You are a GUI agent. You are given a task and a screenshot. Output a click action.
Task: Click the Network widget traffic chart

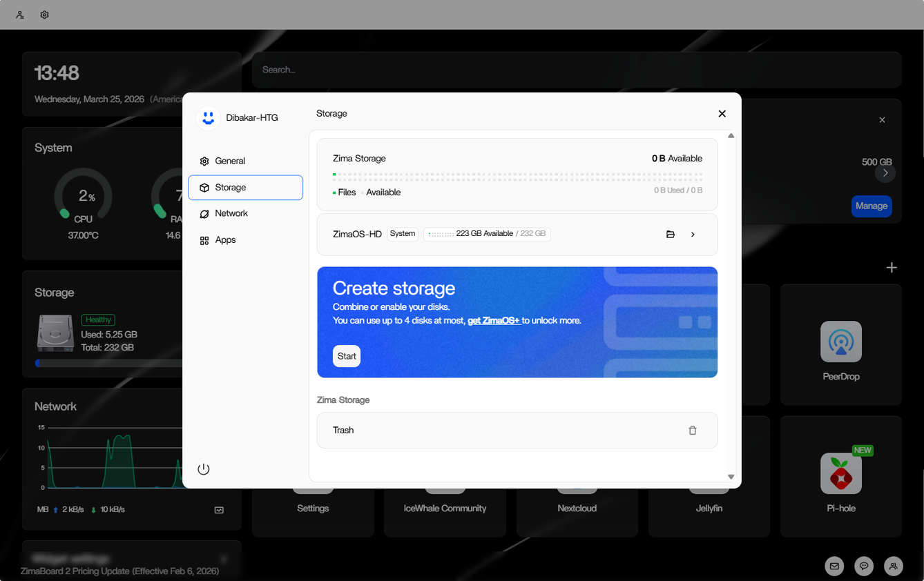pyautogui.click(x=109, y=457)
